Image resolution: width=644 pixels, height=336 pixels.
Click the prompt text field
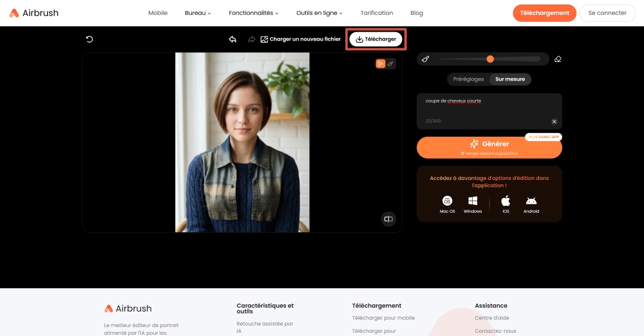(x=489, y=111)
